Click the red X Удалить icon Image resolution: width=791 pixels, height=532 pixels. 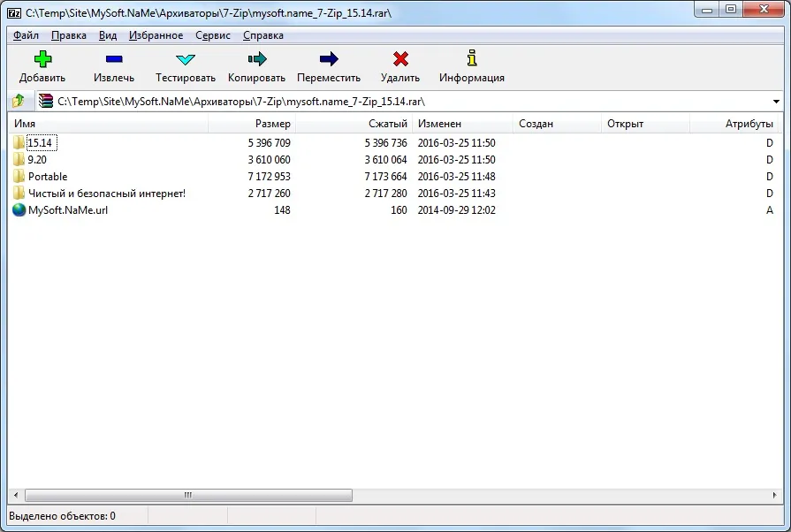coord(400,59)
